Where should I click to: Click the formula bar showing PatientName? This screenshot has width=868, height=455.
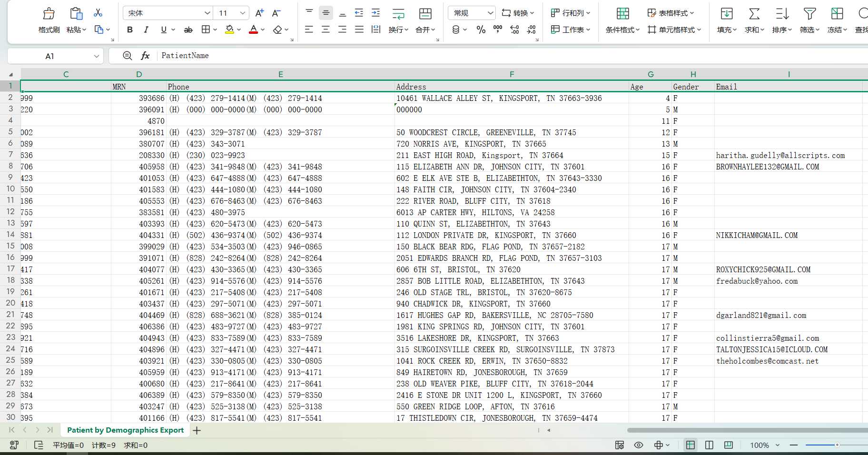pyautogui.click(x=512, y=56)
